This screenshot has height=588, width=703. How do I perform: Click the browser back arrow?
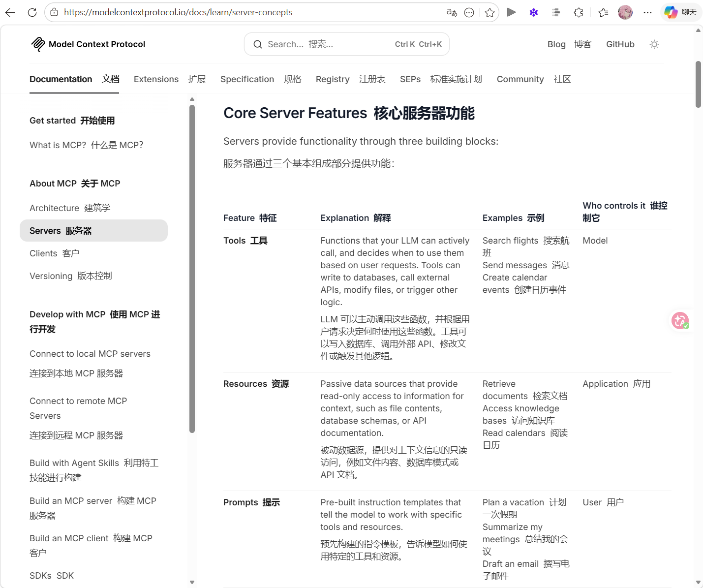[10, 12]
